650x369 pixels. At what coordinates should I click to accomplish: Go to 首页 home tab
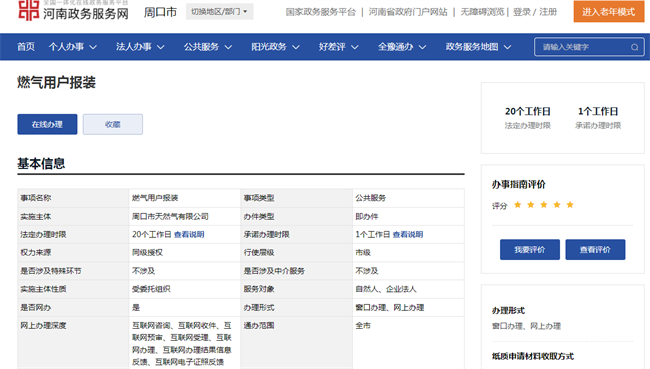tap(26, 47)
